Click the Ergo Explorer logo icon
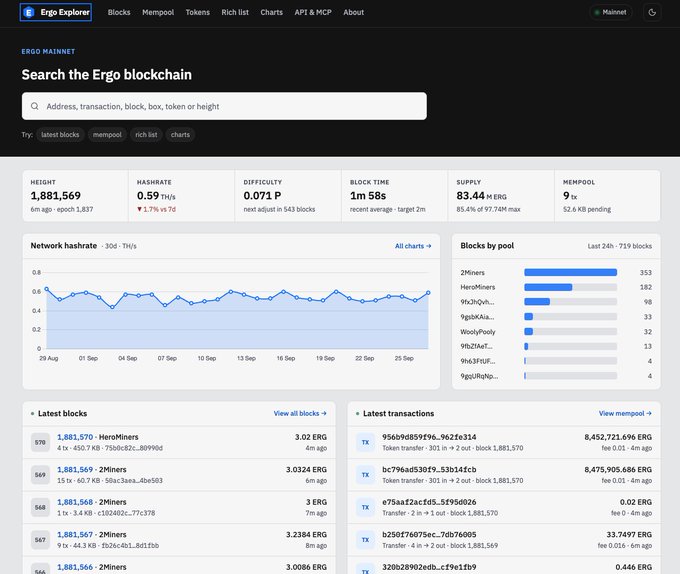This screenshot has width=680, height=574. [x=29, y=12]
